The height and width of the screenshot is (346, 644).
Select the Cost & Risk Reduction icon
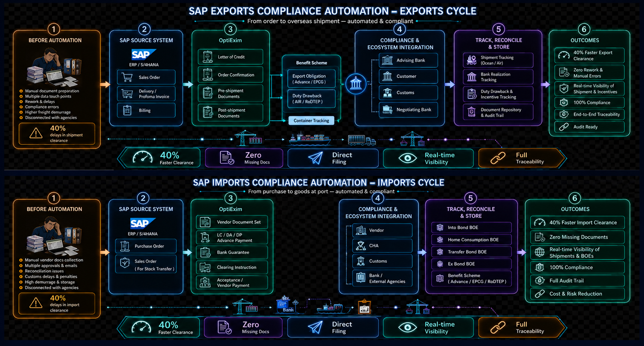pos(540,294)
